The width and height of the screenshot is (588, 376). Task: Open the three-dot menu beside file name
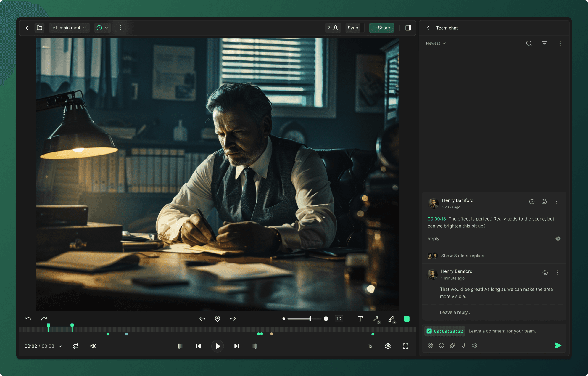click(x=120, y=28)
